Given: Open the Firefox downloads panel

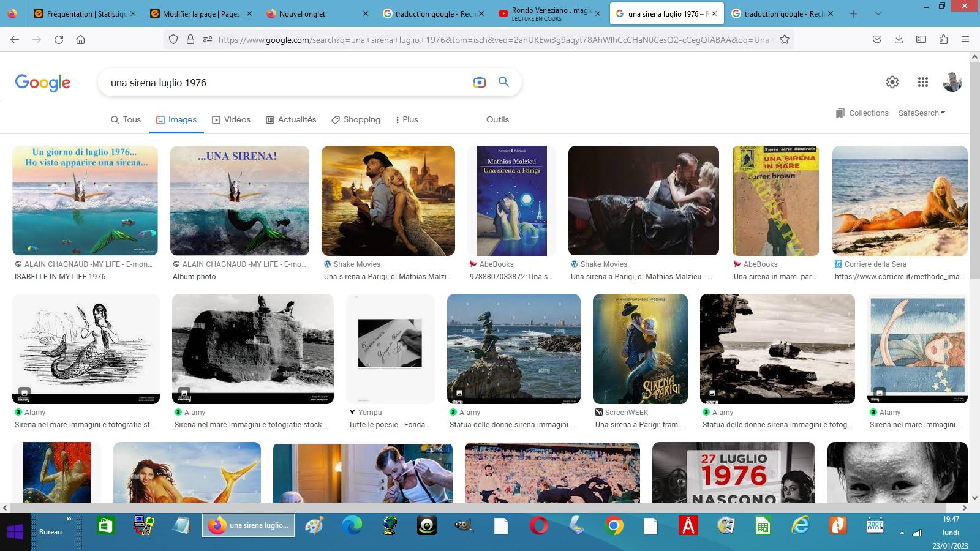Looking at the screenshot, I should click(x=899, y=39).
